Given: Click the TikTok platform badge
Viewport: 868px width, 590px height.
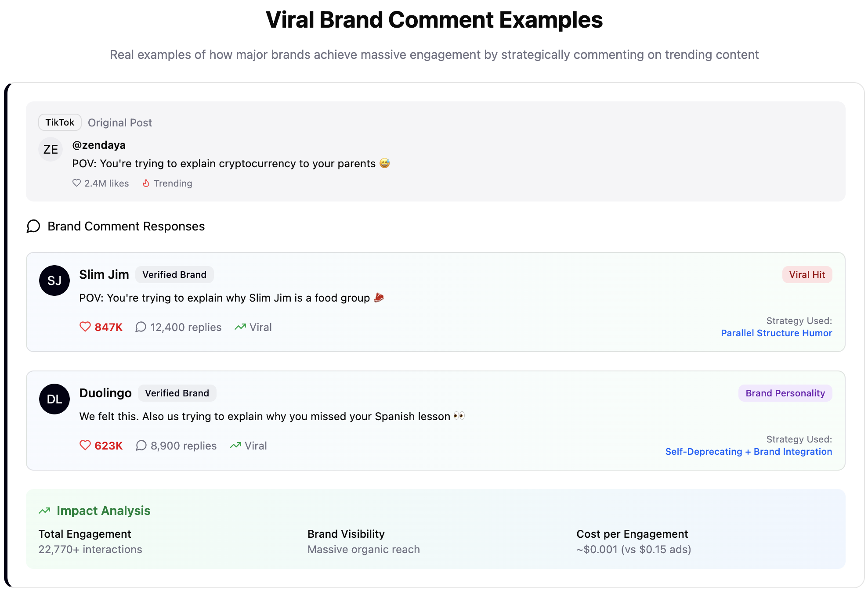Looking at the screenshot, I should pos(60,122).
